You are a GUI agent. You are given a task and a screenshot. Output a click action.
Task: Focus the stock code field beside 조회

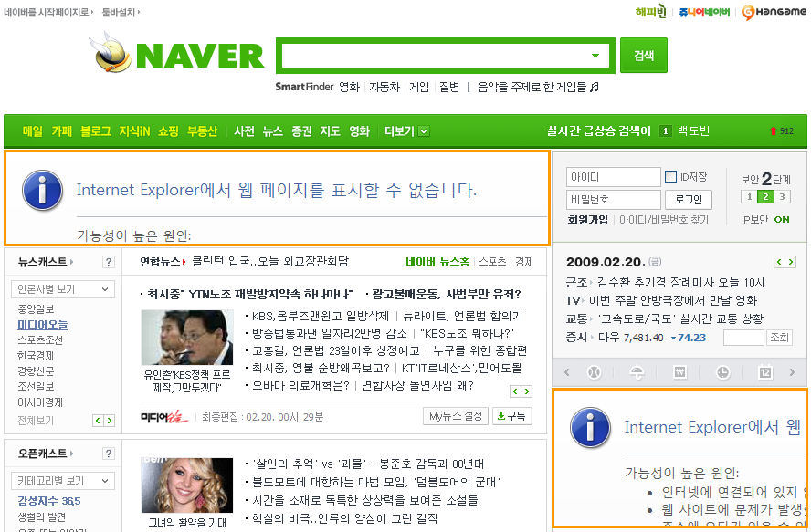743,339
